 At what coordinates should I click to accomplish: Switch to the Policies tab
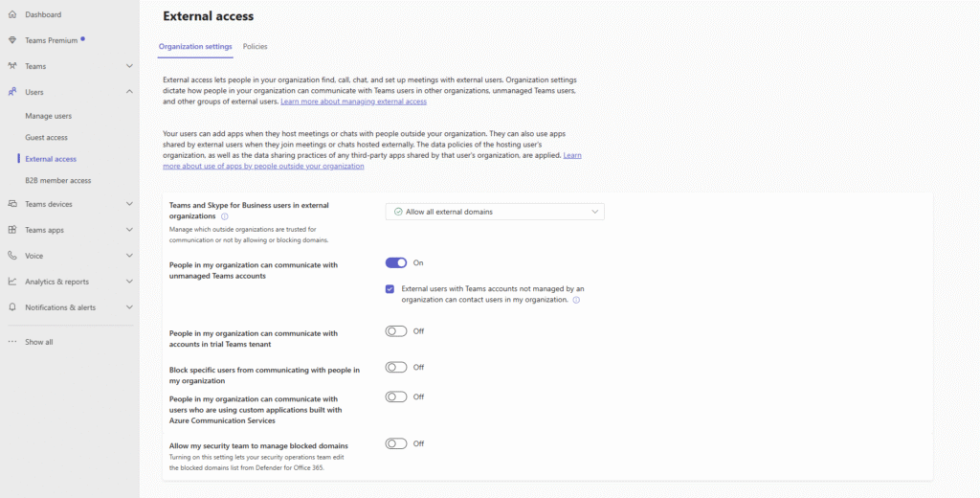click(x=256, y=46)
